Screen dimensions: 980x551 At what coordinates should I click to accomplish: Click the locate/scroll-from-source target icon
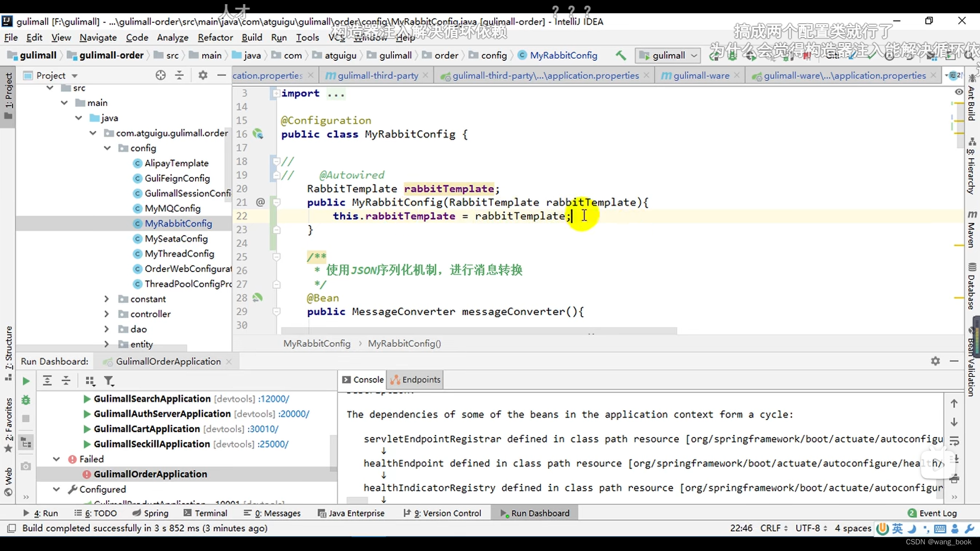(x=161, y=75)
